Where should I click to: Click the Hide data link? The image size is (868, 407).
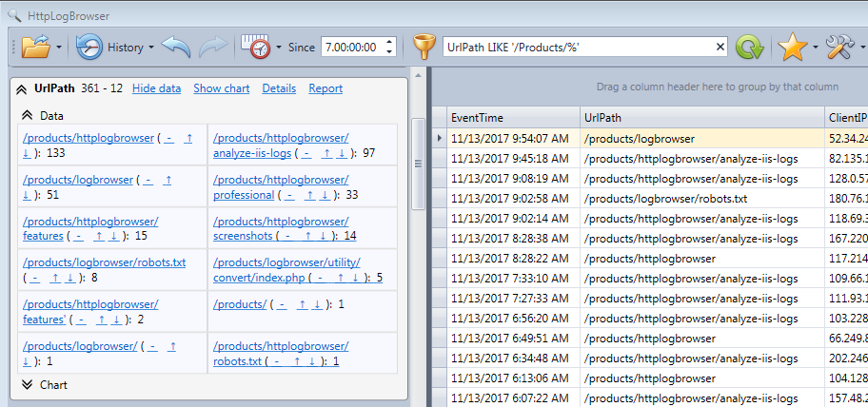(157, 88)
